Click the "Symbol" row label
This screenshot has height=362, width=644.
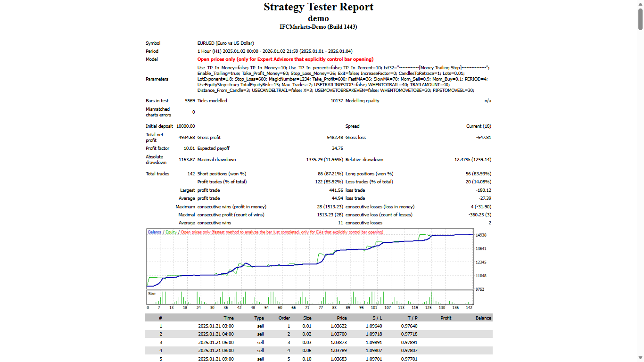(x=153, y=43)
